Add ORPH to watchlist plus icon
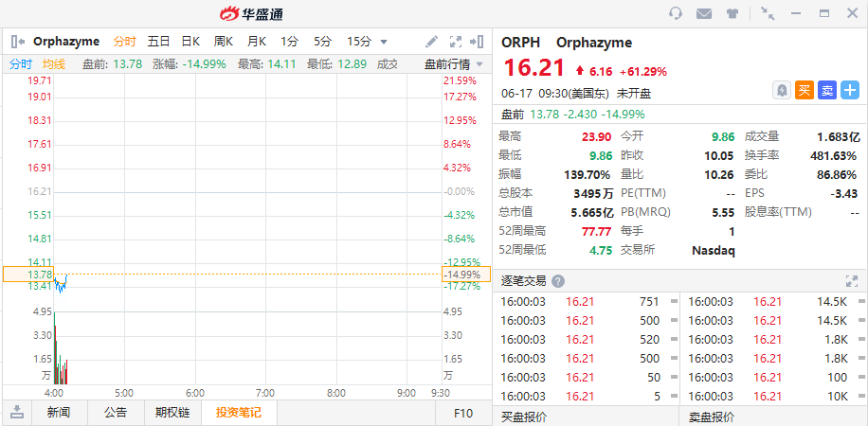 coord(850,90)
